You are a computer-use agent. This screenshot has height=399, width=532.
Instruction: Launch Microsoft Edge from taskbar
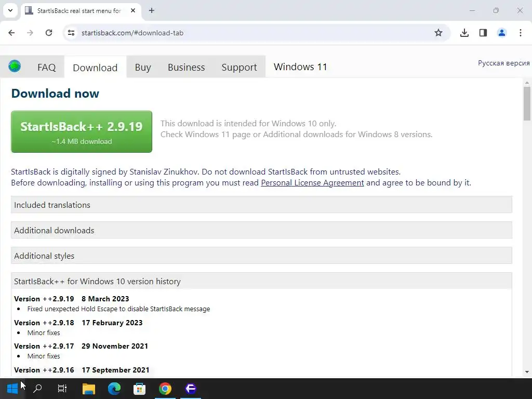(x=114, y=389)
